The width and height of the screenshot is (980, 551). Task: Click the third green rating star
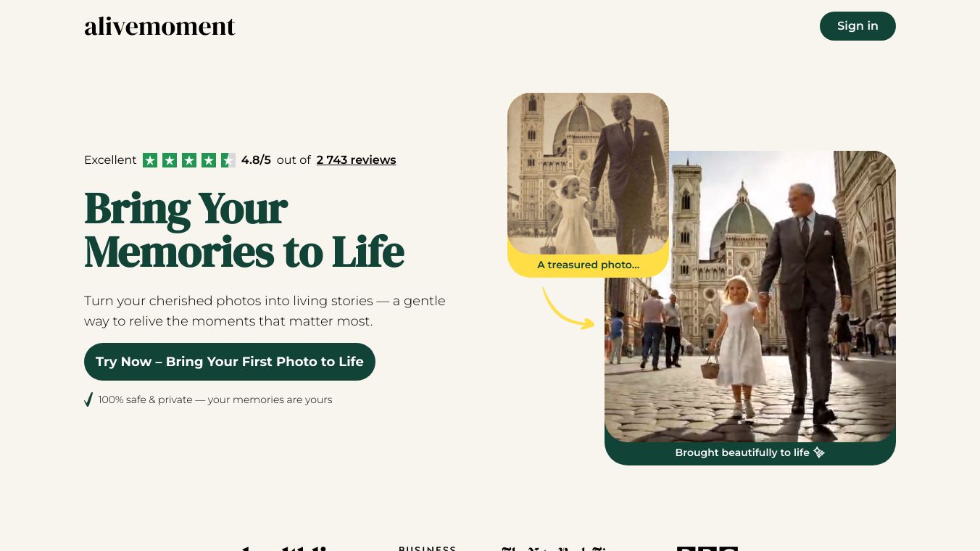(189, 160)
